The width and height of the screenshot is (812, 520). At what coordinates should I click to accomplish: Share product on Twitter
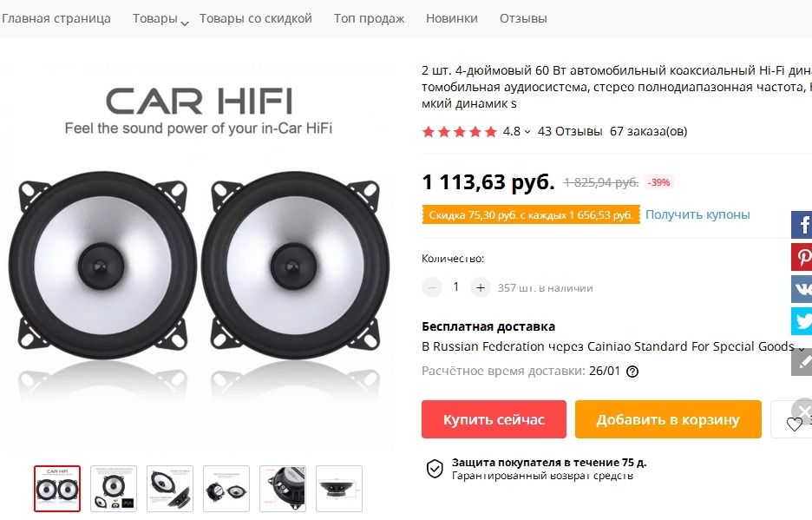[802, 321]
